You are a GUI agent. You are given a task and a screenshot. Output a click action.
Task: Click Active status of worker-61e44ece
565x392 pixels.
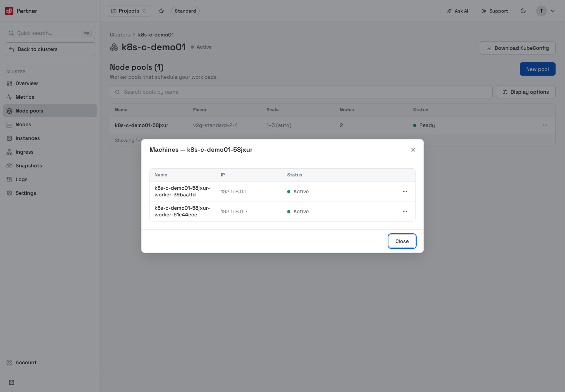click(298, 212)
